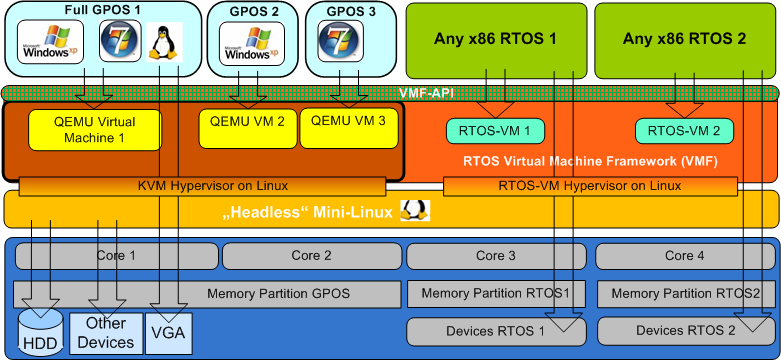
Task: Click the Windows 7 logo in Full GPOS 1
Action: tap(117, 41)
